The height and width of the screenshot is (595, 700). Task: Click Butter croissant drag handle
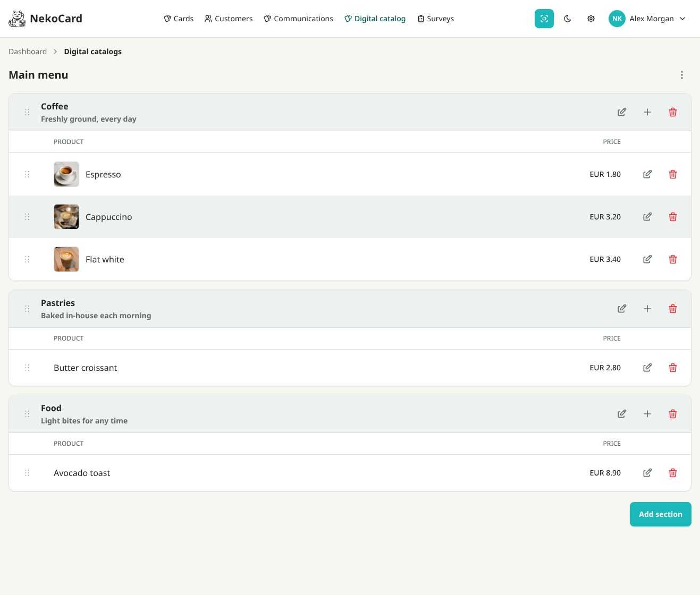pyautogui.click(x=27, y=368)
